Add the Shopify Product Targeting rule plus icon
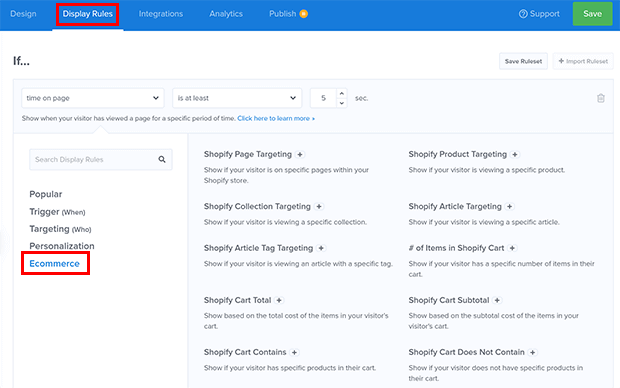Viewport: 620px width, 388px height. pos(515,155)
